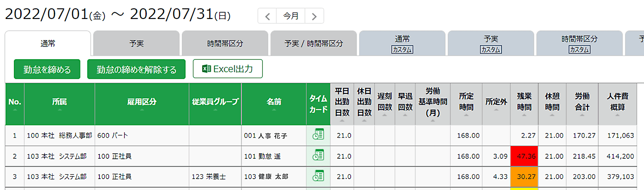The height and width of the screenshot is (190, 644).
Task: Open time card icon for 勤怠 遥
Action: pyautogui.click(x=318, y=156)
